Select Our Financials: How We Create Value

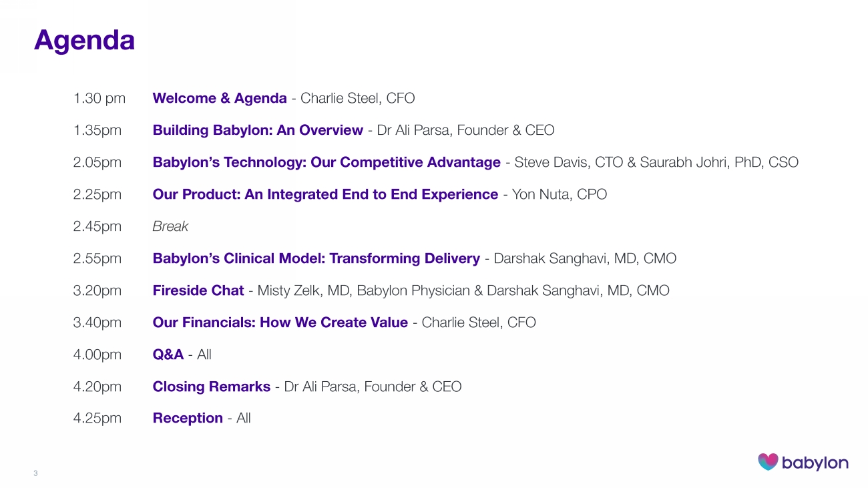pos(280,322)
